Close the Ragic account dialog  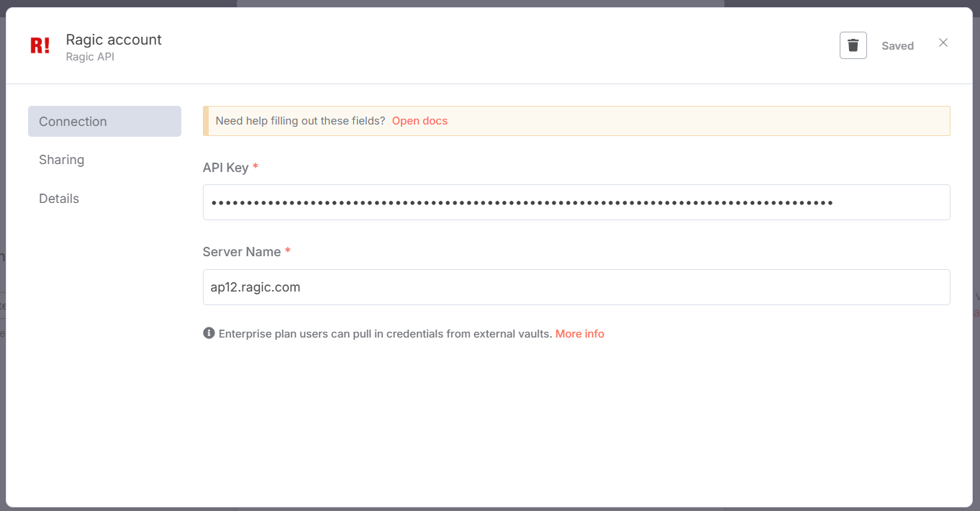coord(943,43)
